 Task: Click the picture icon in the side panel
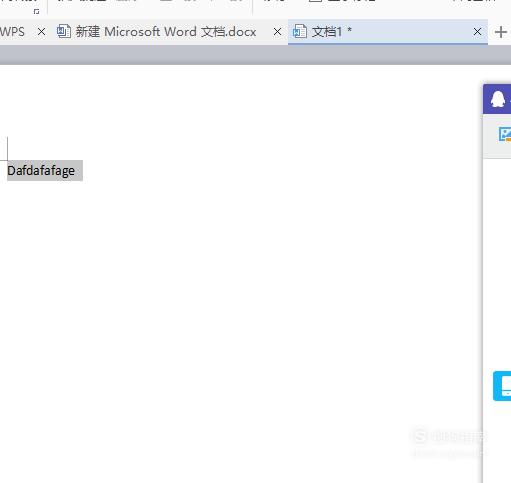(505, 134)
